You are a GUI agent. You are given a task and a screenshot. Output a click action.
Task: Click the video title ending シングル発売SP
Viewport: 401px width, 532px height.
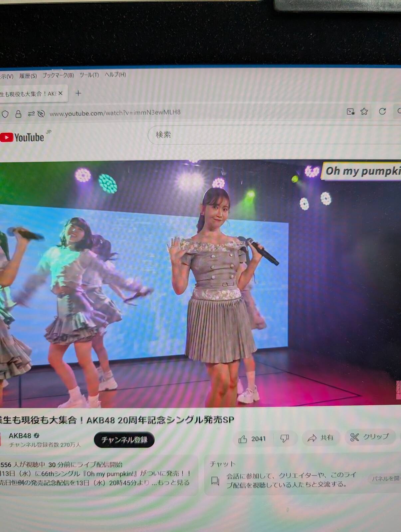[x=117, y=420]
